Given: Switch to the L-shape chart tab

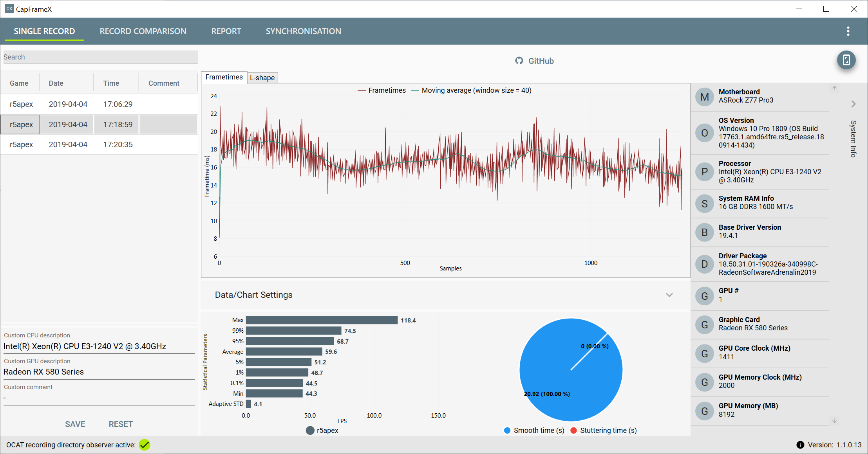Looking at the screenshot, I should pyautogui.click(x=262, y=77).
